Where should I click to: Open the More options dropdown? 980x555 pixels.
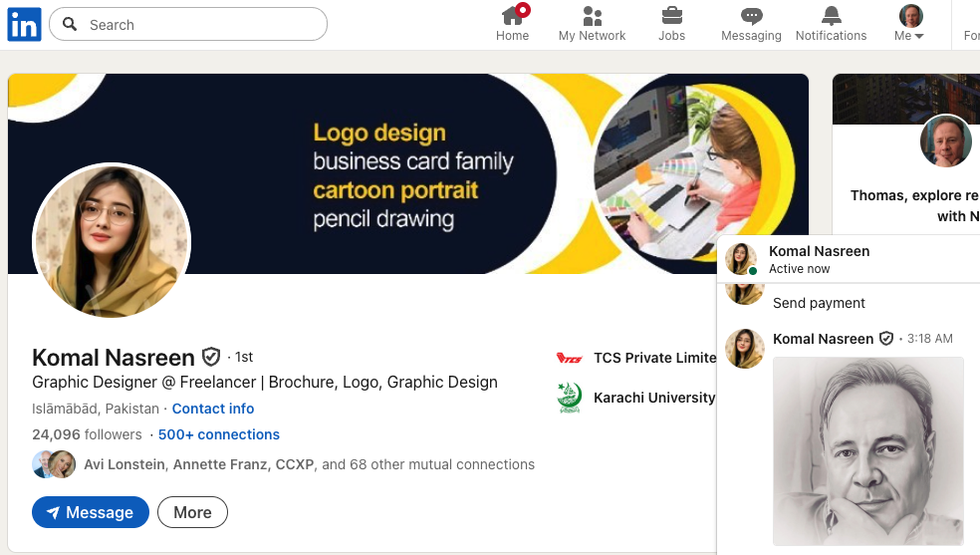coord(192,512)
